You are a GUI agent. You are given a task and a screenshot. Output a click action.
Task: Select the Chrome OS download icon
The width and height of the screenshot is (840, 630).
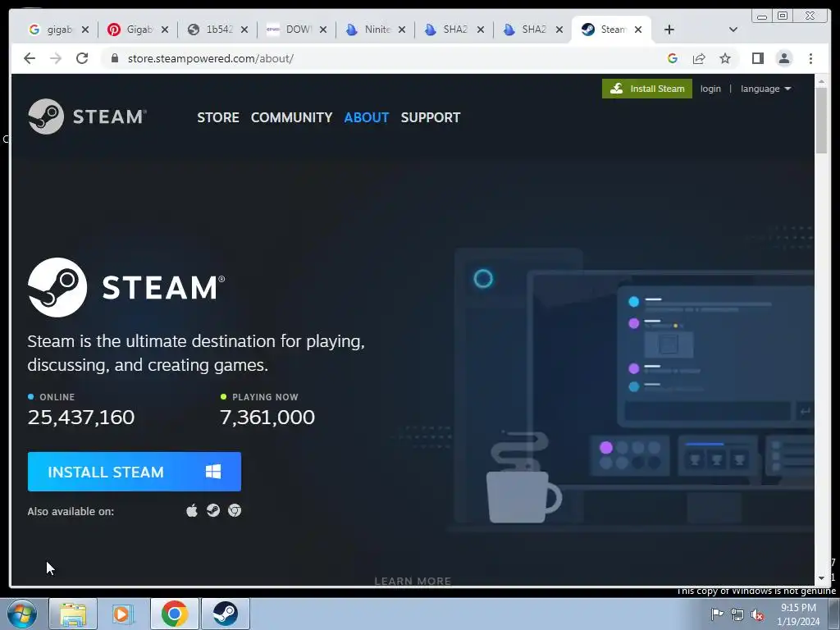pyautogui.click(x=235, y=510)
